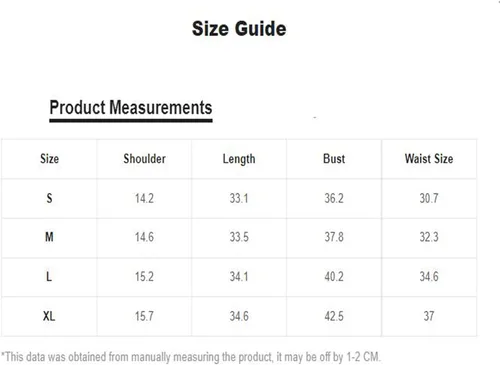Click shoulder value 14.2 for size S
The width and height of the screenshot is (500, 365).
click(x=144, y=198)
